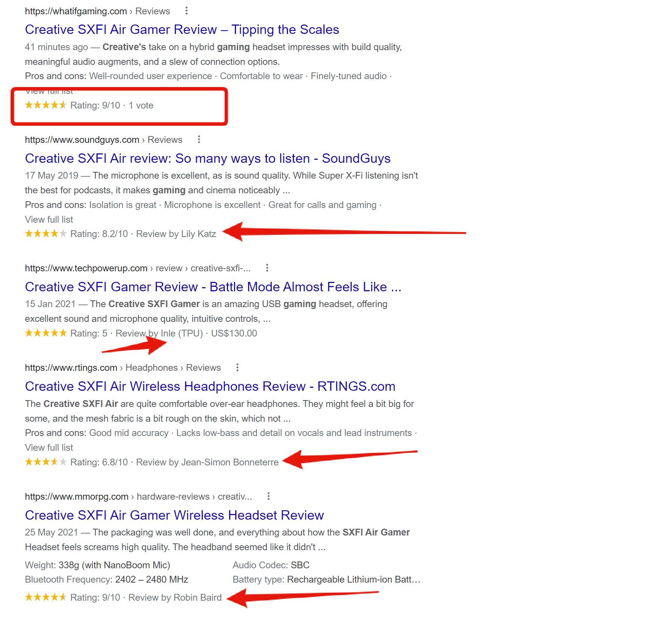
Task: Click 'Isolation is great' pros text
Action: (122, 205)
